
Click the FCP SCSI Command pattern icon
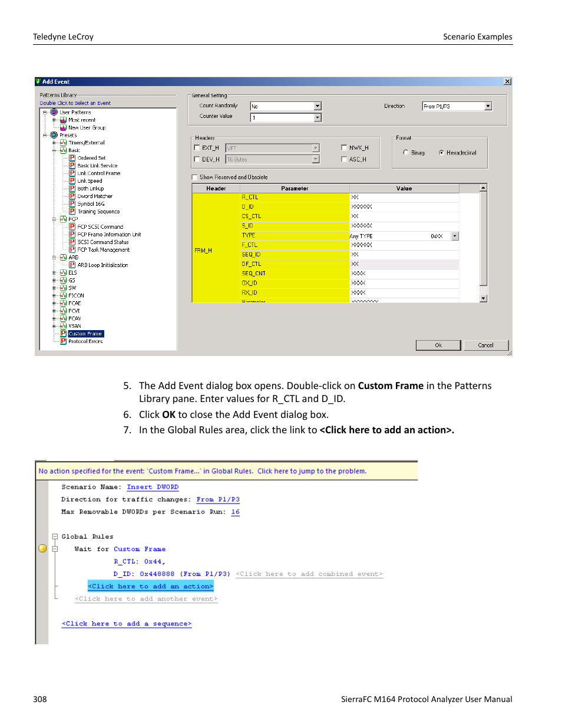[x=72, y=227]
